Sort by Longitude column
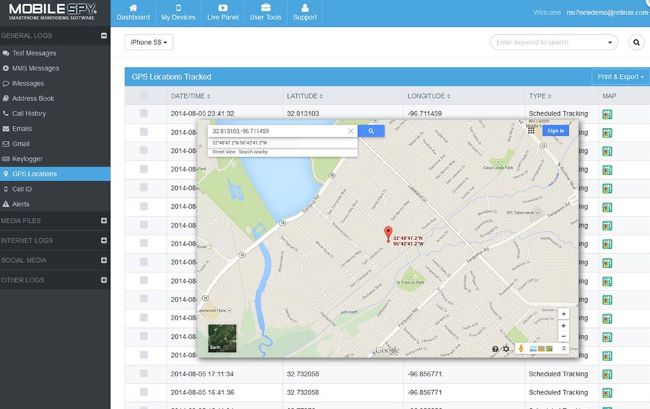Screen dimensions: 650x409 coord(429,96)
